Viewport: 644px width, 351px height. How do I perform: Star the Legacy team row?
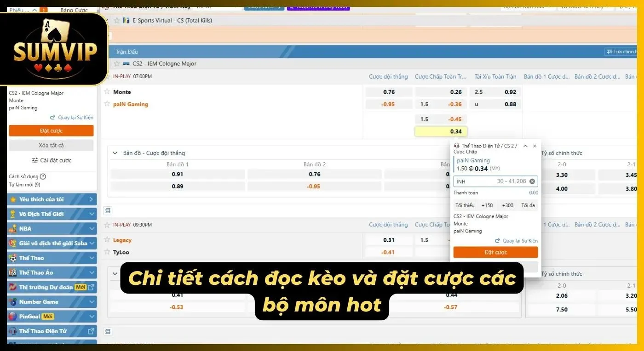[x=107, y=239]
